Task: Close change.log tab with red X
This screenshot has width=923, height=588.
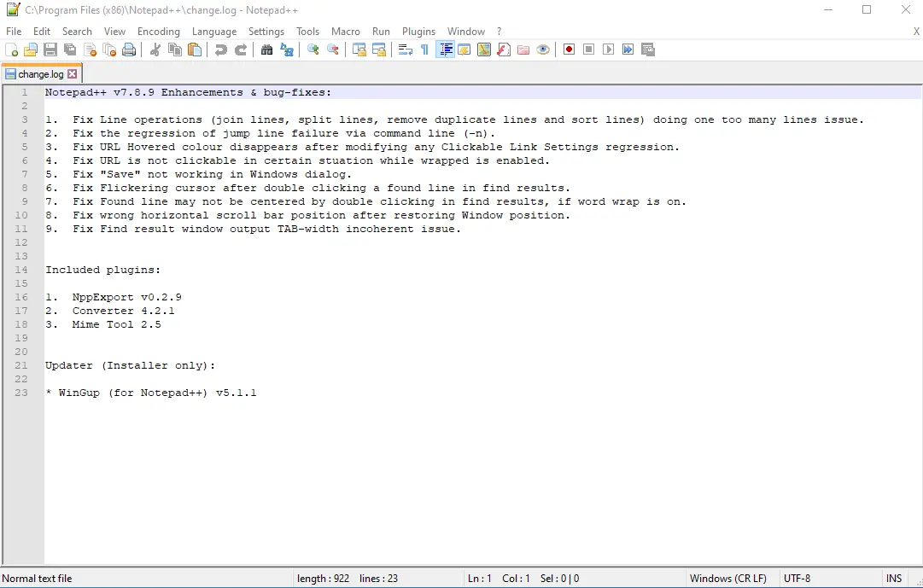Action: (x=73, y=74)
